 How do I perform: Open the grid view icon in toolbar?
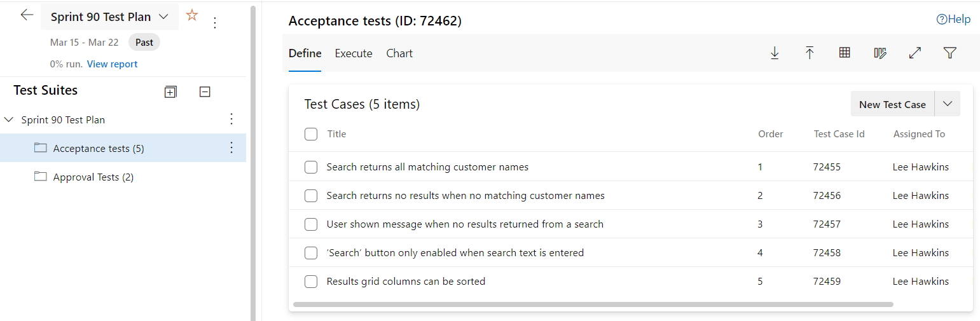pyautogui.click(x=845, y=53)
